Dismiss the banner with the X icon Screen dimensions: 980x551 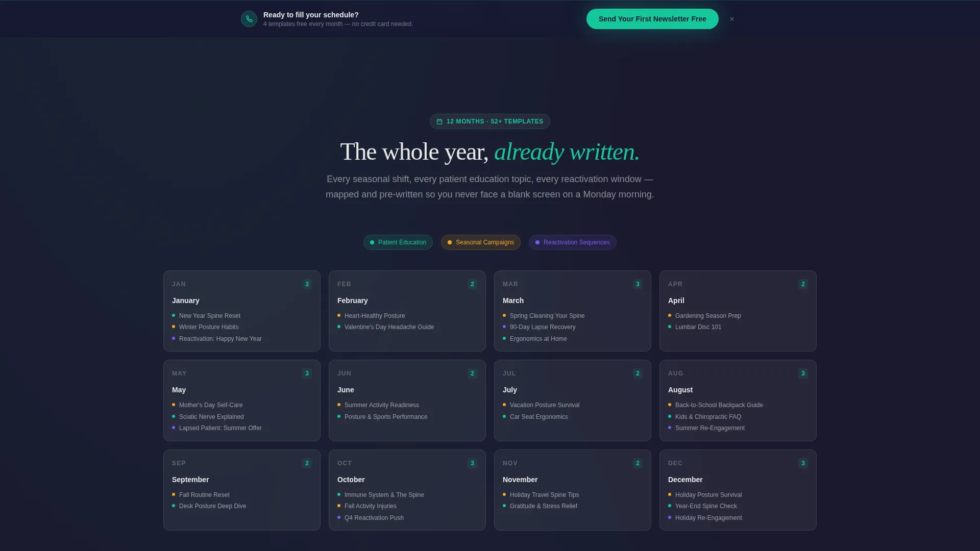coord(732,19)
